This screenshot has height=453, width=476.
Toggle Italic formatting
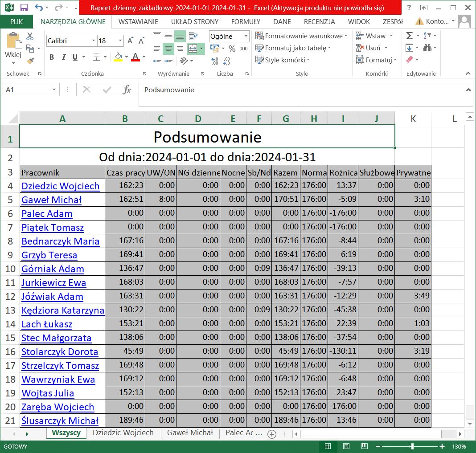(63, 57)
